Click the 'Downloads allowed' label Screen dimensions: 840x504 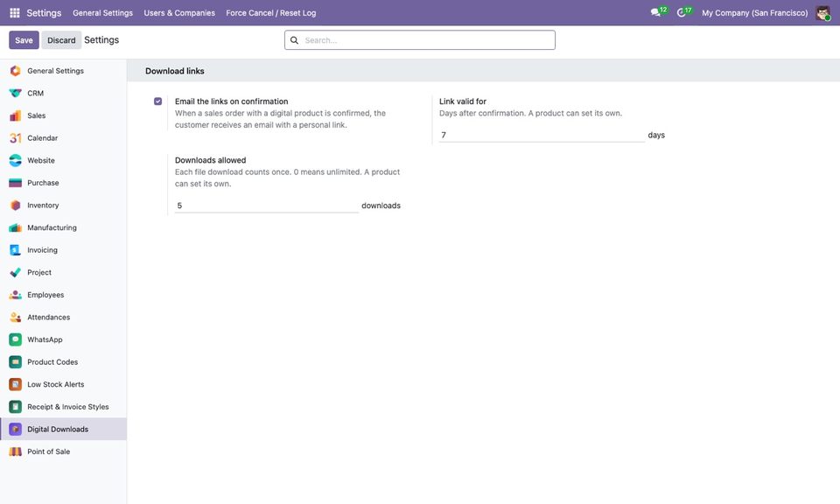[x=211, y=160]
